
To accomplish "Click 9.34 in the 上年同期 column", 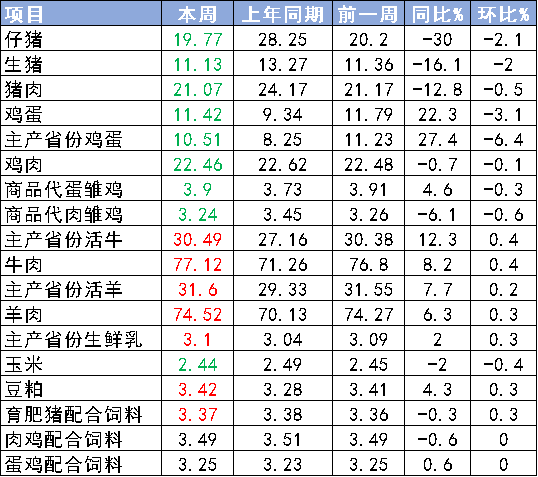I will (x=283, y=115).
